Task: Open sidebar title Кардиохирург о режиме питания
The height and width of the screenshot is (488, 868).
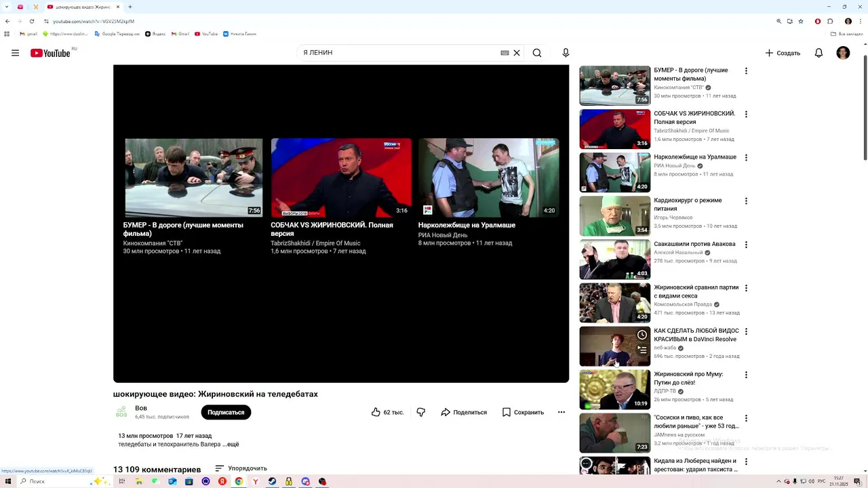Action: pos(688,205)
